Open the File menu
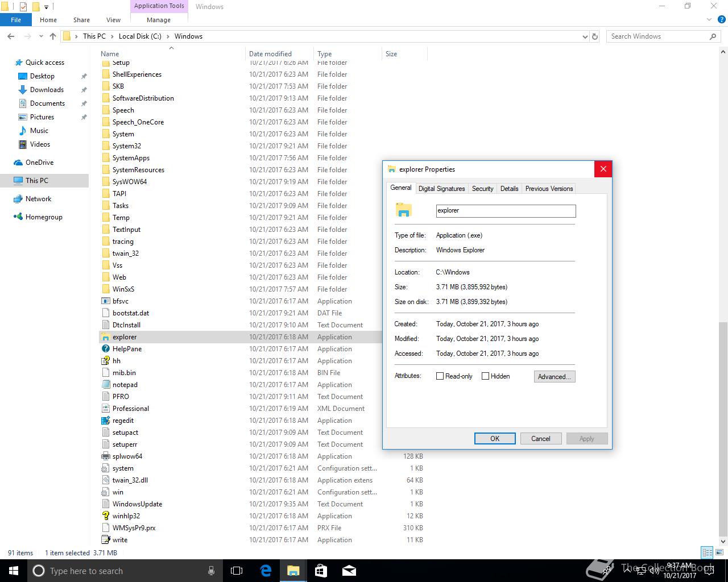The height and width of the screenshot is (582, 728). point(16,20)
